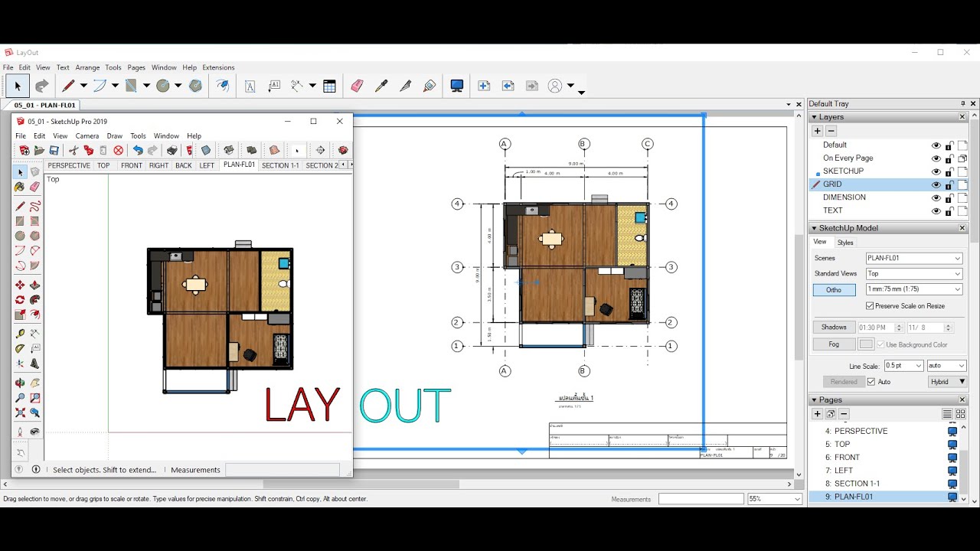The width and height of the screenshot is (980, 551).
Task: Hide the SKETCHUP layer
Action: 936,171
